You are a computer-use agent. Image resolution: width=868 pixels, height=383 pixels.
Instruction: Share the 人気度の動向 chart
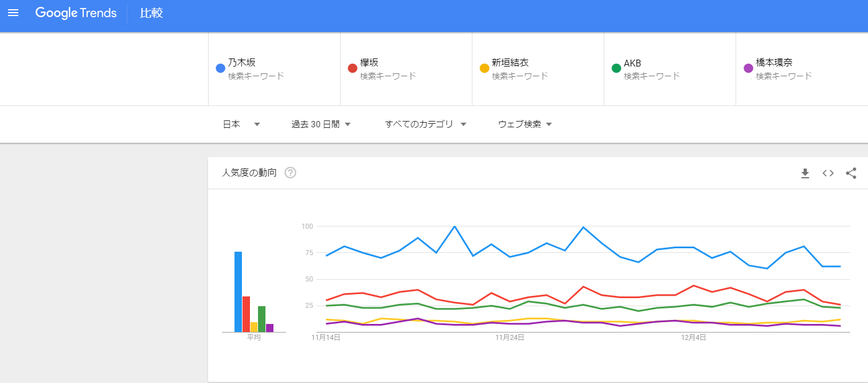[851, 173]
